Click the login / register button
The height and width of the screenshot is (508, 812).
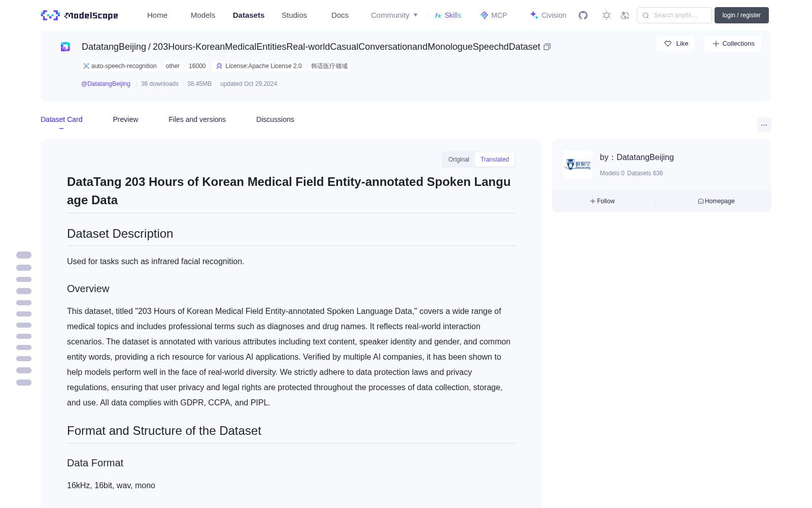click(x=741, y=15)
